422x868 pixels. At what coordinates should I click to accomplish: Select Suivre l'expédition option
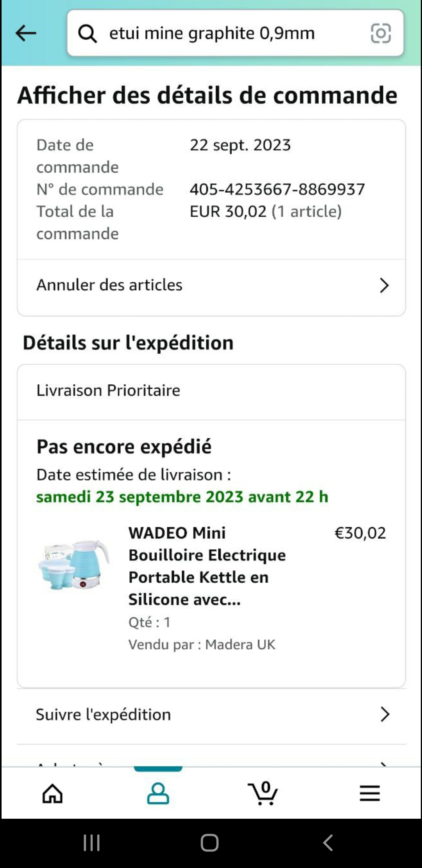point(104,714)
